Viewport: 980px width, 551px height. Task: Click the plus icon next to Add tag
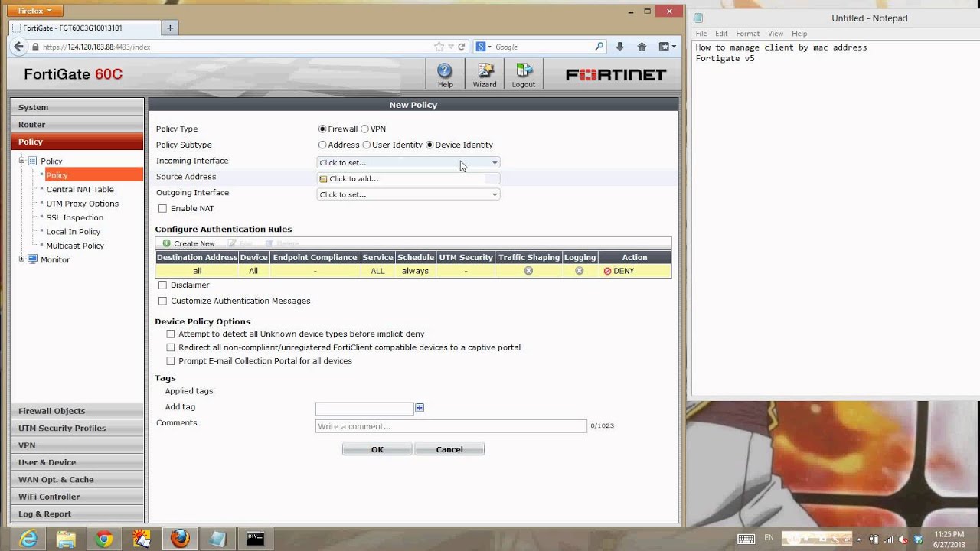[420, 408]
